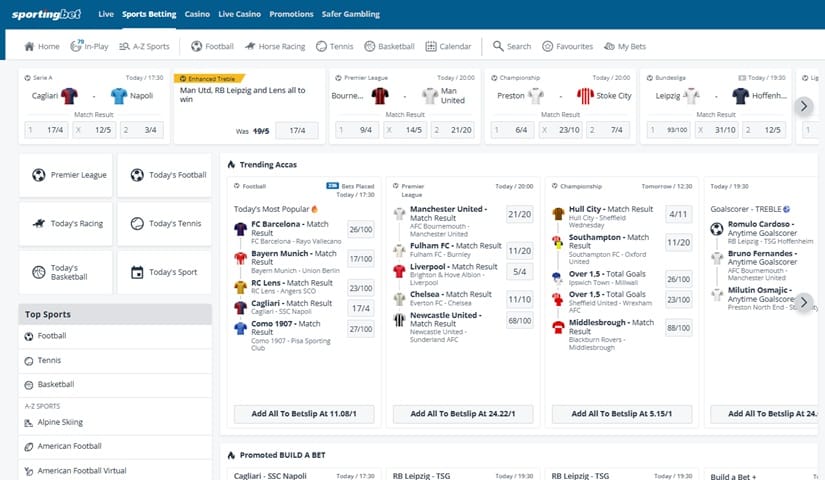Open Favourites star icon
This screenshot has height=480, width=825.
pos(548,46)
